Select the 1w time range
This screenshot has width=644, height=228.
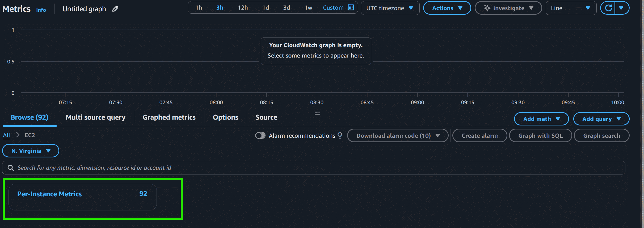pyautogui.click(x=308, y=8)
